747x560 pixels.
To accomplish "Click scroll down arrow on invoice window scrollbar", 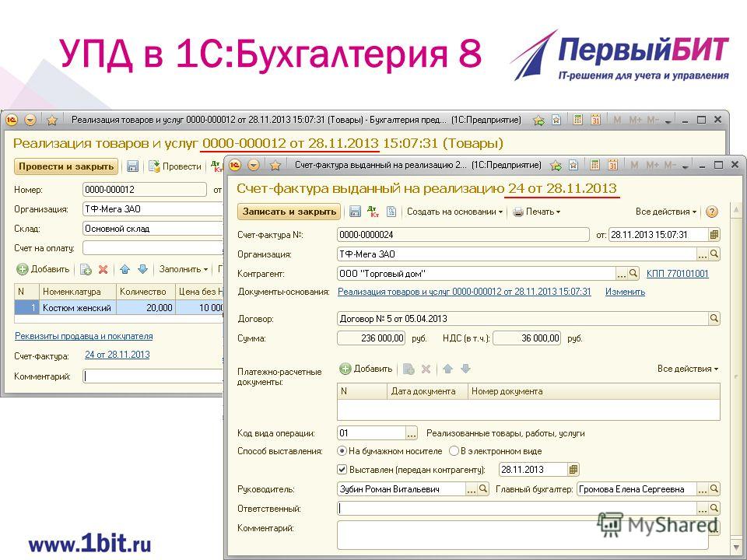I will point(736,547).
